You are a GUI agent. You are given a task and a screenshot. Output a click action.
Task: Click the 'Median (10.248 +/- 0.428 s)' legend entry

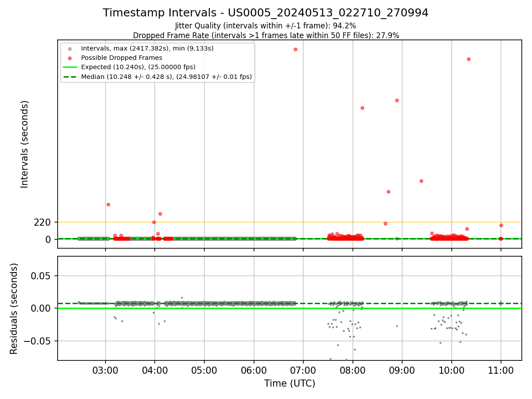(167, 77)
